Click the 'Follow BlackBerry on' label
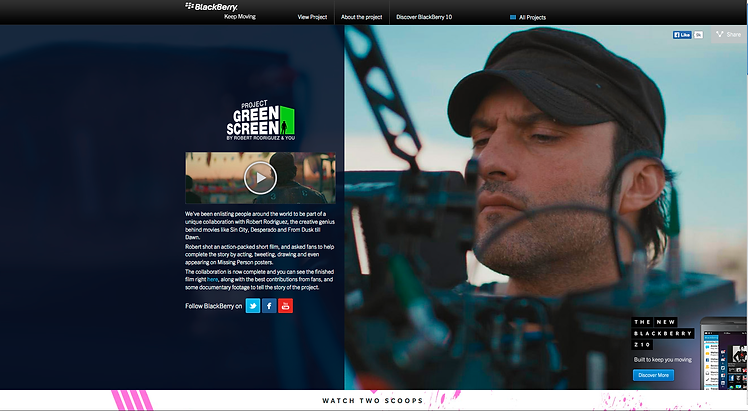This screenshot has width=748, height=411. [x=214, y=306]
